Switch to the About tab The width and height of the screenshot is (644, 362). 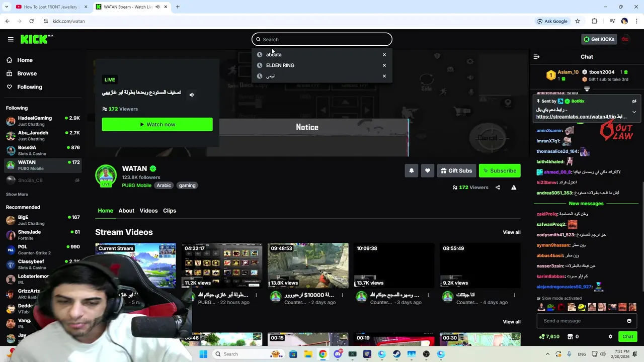[x=126, y=211]
